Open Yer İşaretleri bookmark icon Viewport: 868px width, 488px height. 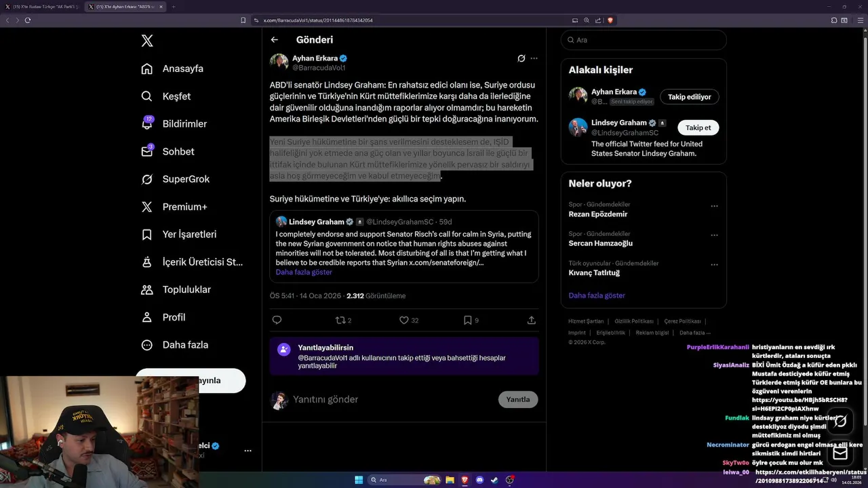(146, 235)
